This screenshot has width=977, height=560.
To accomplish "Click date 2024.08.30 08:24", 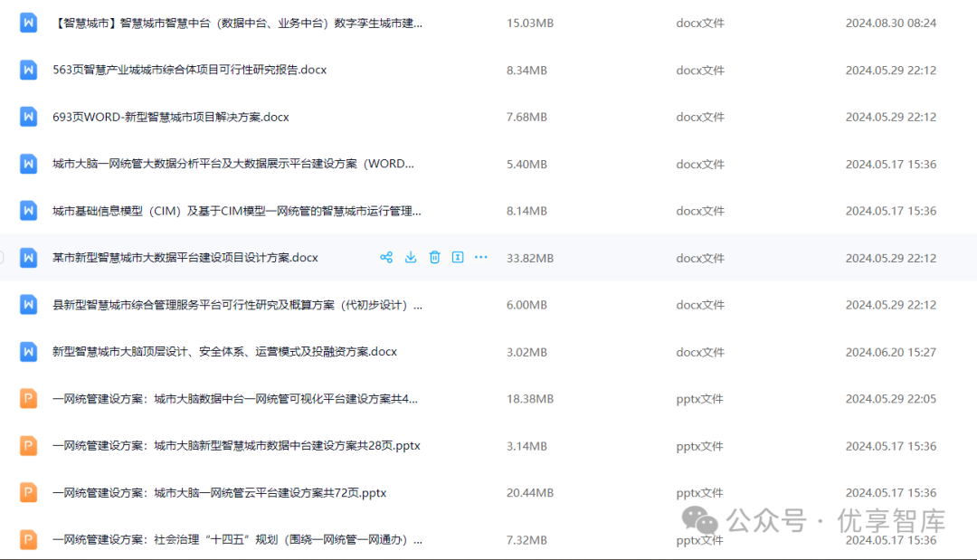I will click(891, 23).
